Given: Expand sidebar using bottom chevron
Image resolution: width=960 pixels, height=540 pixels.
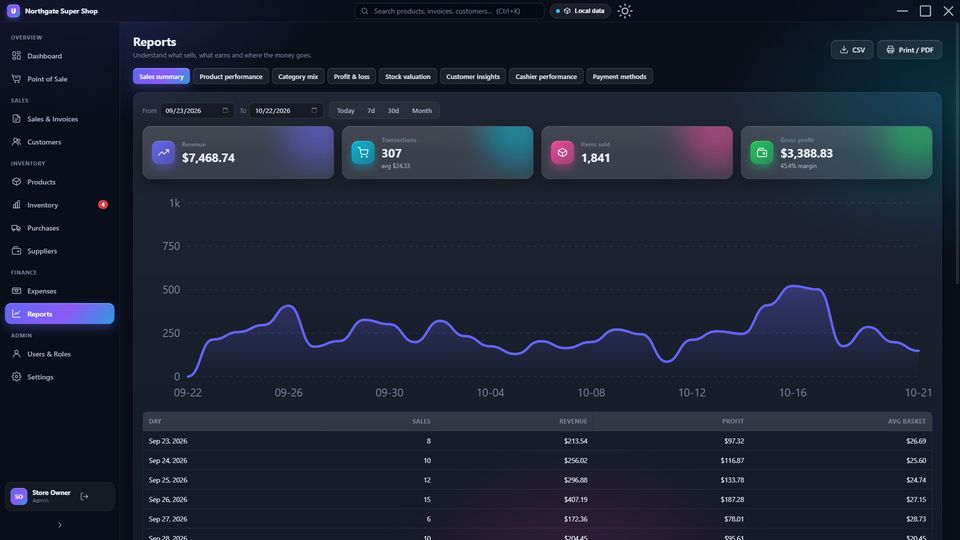Looking at the screenshot, I should 59,525.
